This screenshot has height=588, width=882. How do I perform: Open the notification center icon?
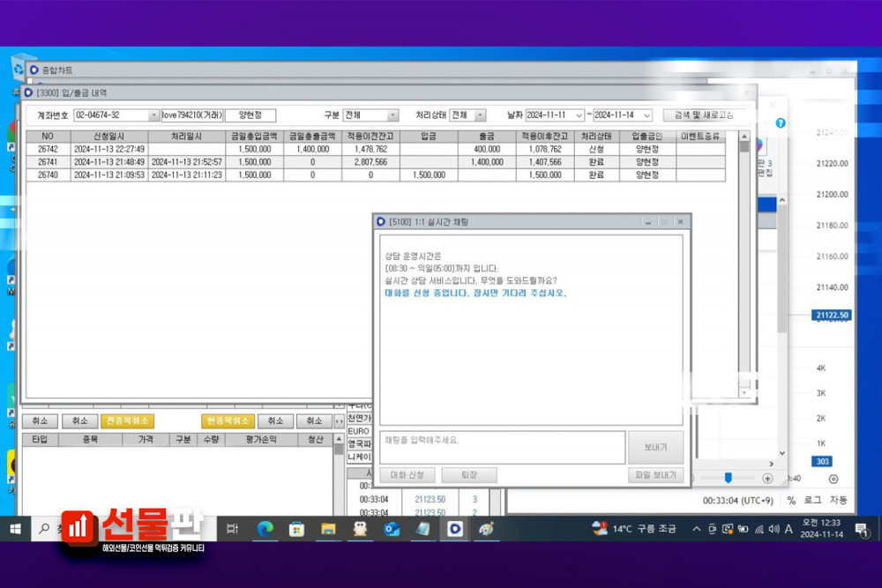[x=860, y=529]
